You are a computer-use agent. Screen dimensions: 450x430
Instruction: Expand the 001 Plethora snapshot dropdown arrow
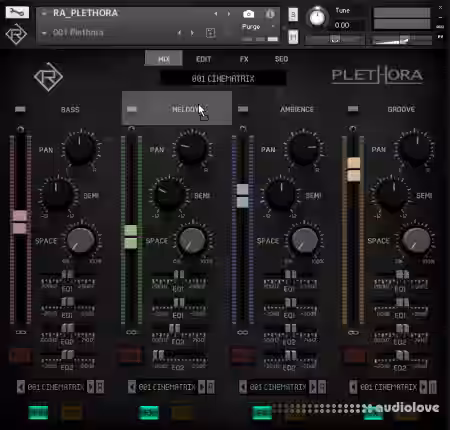click(x=44, y=33)
